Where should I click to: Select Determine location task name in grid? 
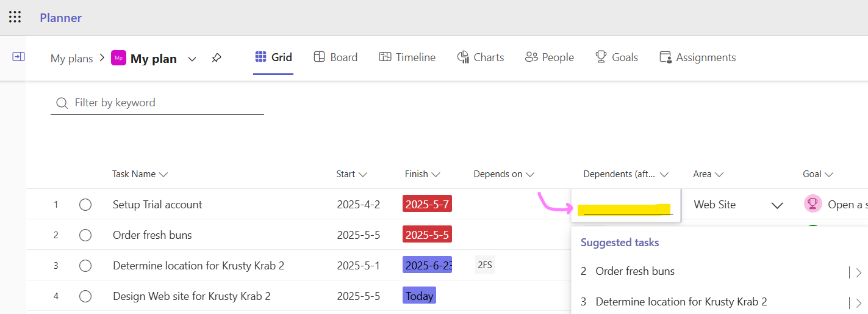point(198,266)
